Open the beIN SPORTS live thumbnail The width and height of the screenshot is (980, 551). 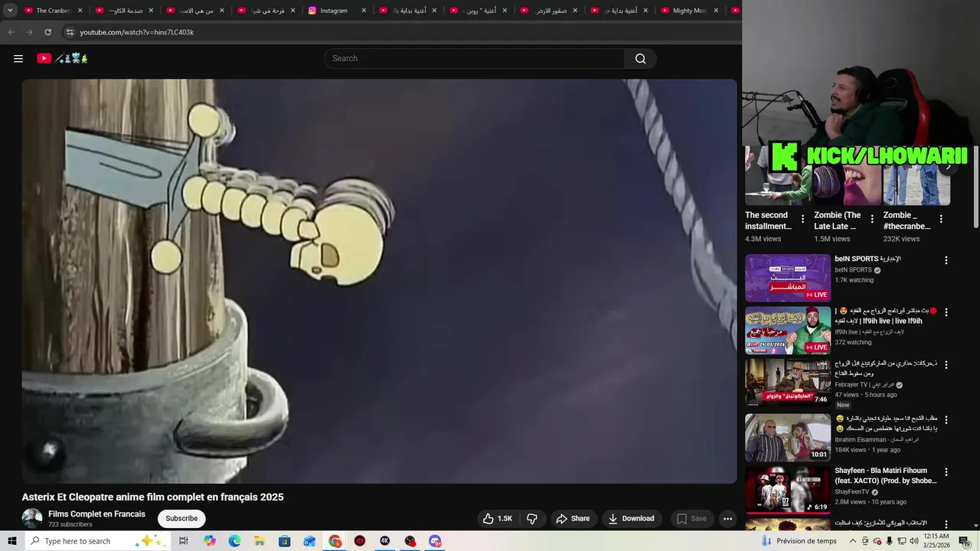(x=788, y=278)
